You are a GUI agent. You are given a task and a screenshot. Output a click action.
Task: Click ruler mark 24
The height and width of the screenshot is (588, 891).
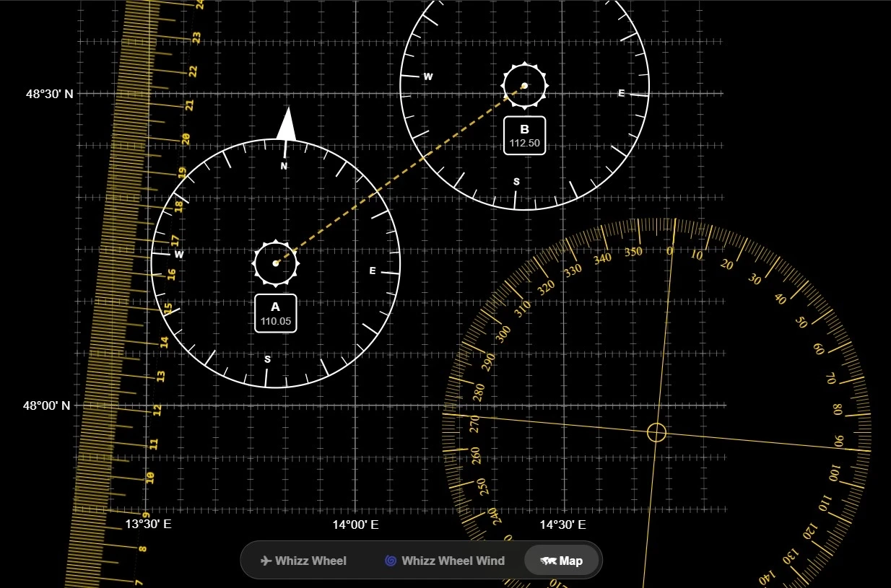[x=199, y=4]
